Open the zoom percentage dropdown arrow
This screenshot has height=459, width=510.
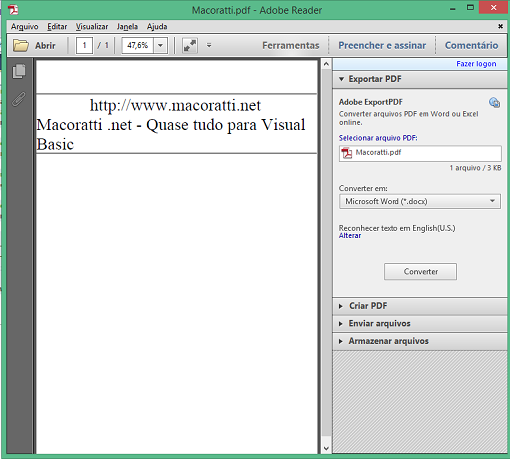[x=160, y=45]
